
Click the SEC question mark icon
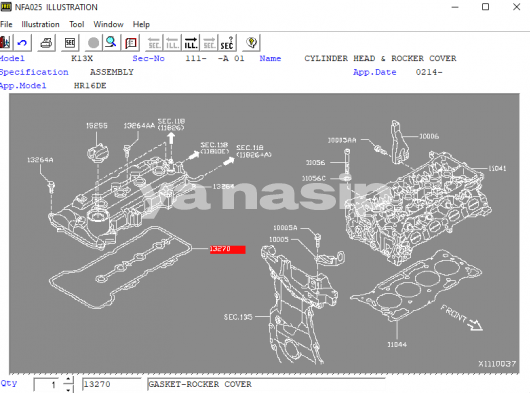pos(227,43)
